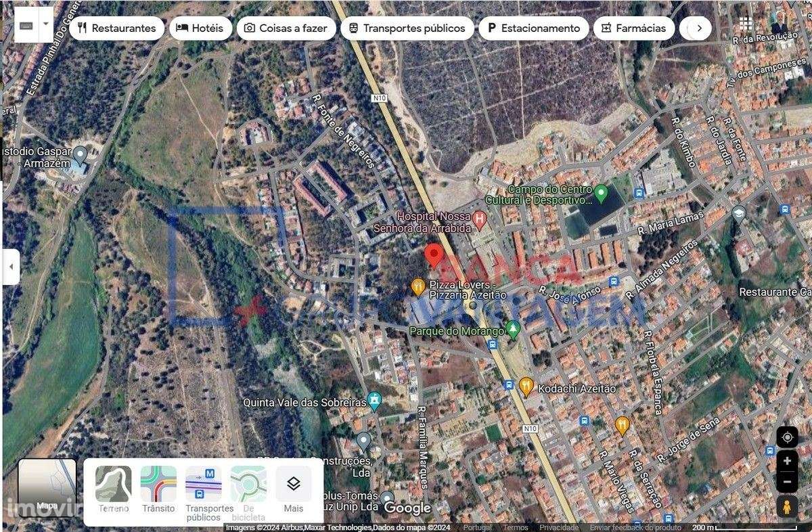Click the upper N10 road shield
This screenshot has height=532, width=812.
point(378,97)
